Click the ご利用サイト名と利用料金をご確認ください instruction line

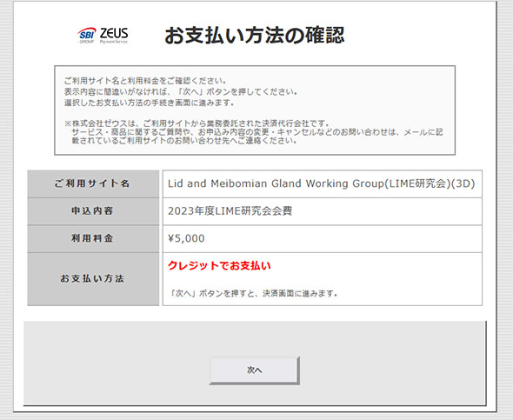coord(145,81)
